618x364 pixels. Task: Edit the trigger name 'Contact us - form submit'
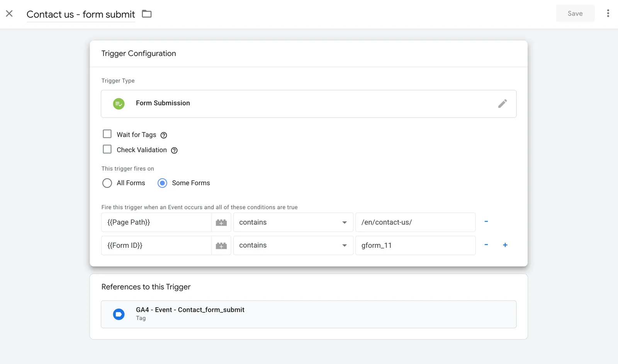point(81,14)
